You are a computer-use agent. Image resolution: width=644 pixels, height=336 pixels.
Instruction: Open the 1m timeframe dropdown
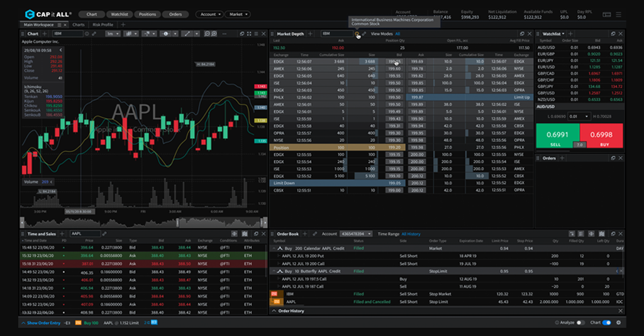click(x=112, y=34)
